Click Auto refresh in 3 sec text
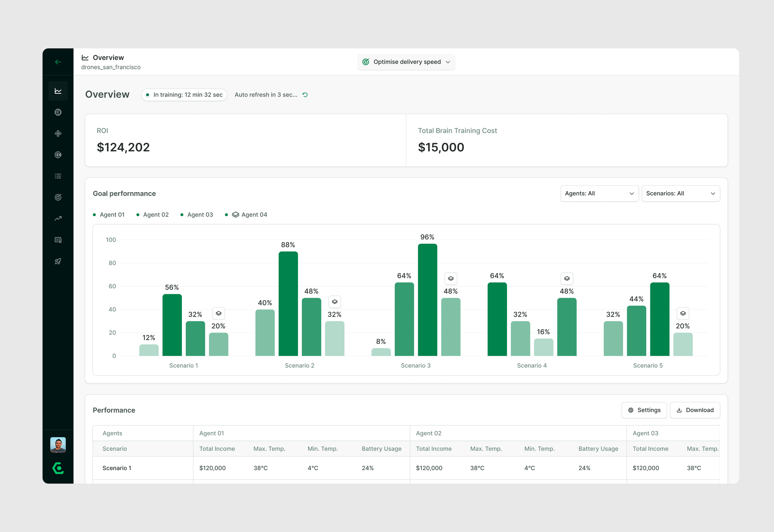Viewport: 774px width, 532px height. (266, 95)
